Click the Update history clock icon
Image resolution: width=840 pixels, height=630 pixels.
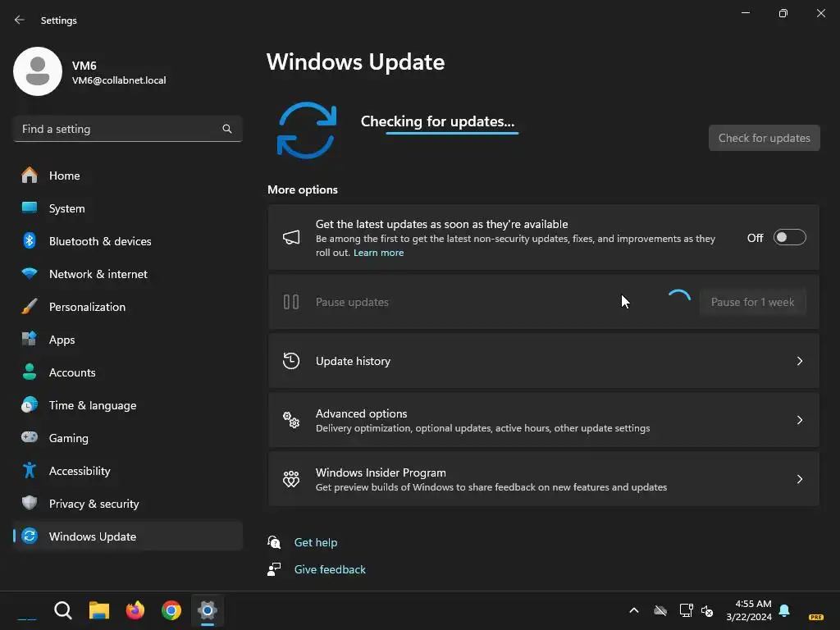tap(291, 361)
